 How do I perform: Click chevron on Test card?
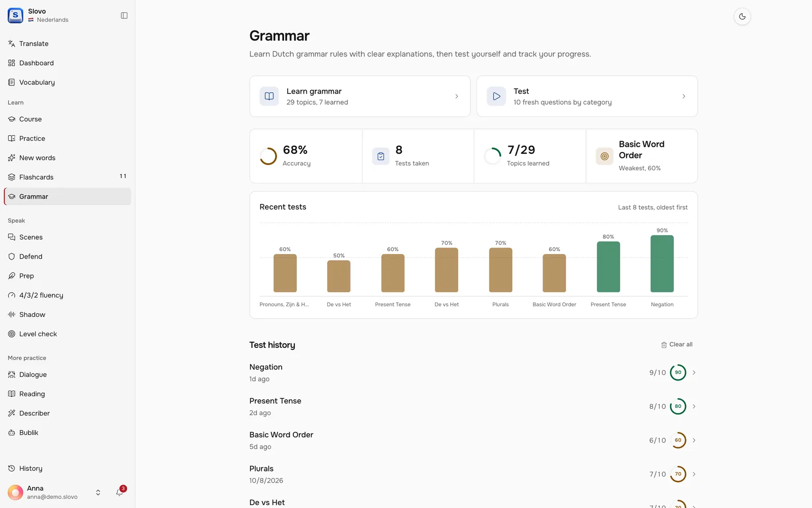684,97
